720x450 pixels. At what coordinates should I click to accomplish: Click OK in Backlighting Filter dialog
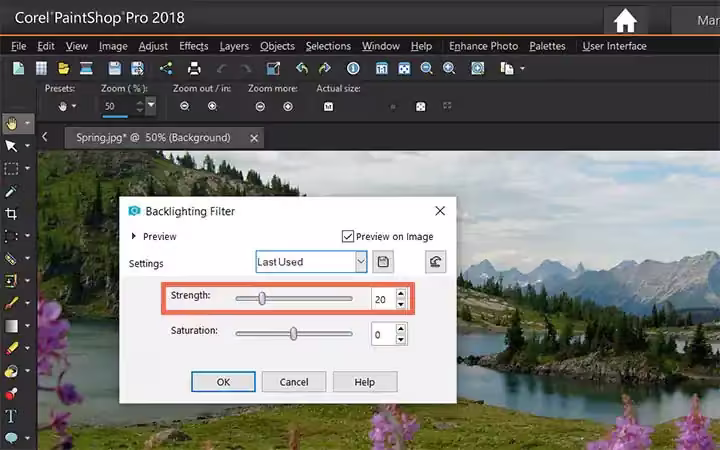coord(223,382)
